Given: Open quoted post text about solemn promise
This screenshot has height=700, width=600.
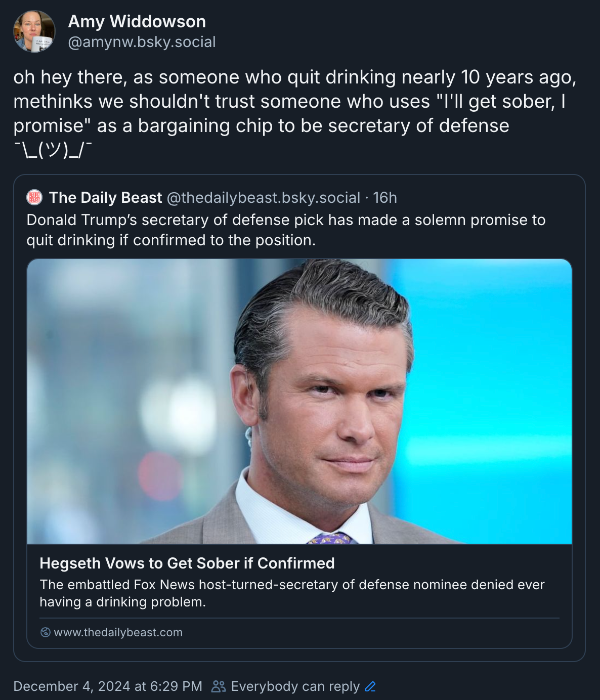Looking at the screenshot, I should pos(286,230).
